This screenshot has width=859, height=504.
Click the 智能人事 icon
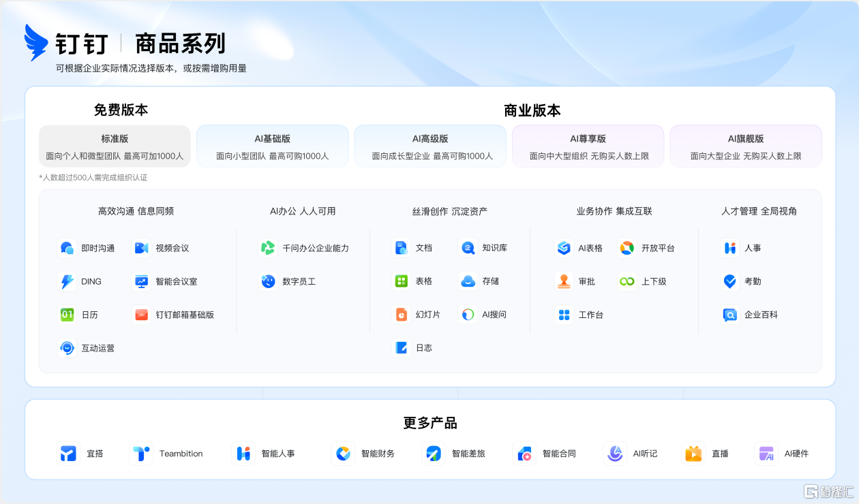point(243,454)
